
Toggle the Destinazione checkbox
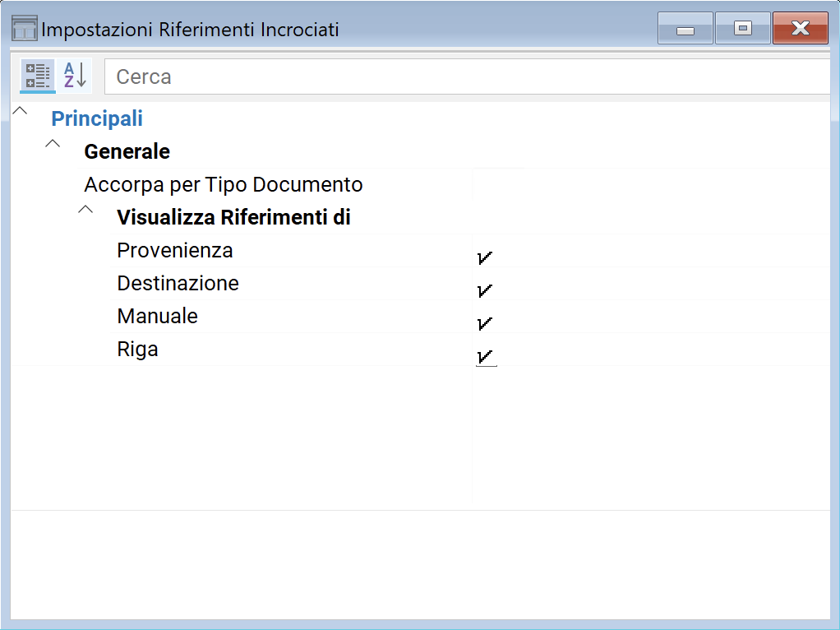485,290
